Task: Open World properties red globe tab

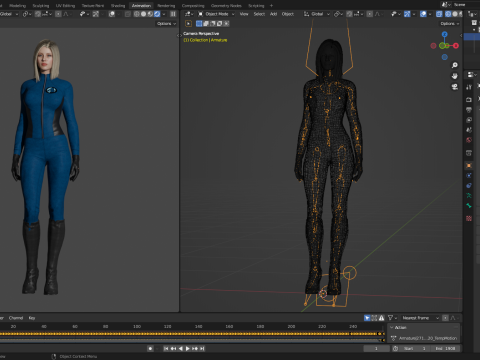Action: tap(469, 140)
